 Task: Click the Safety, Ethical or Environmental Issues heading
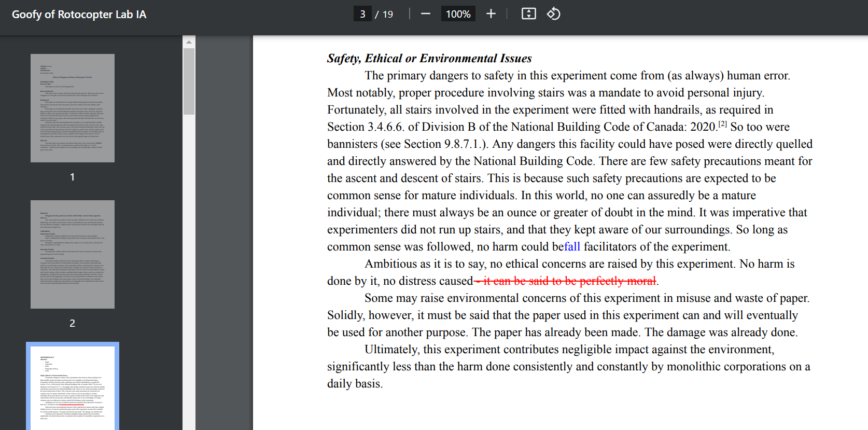(429, 58)
